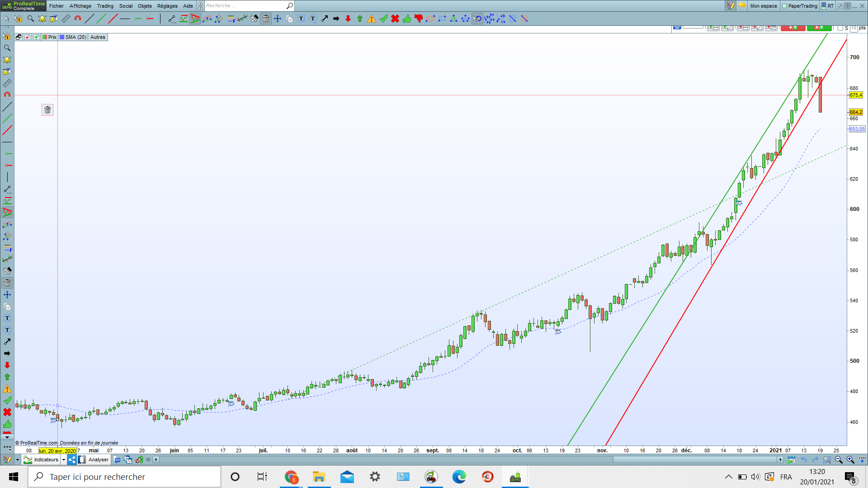Click the trash bin delete objects icon
Screen dimensions: 868x488
coord(266,19)
